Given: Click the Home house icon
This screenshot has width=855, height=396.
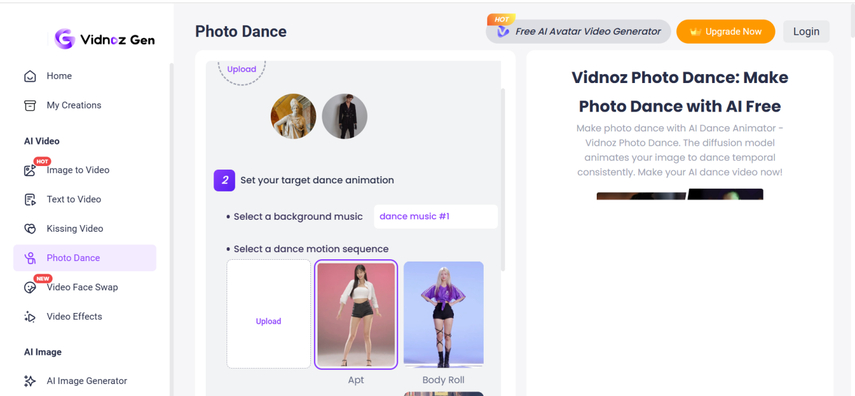Looking at the screenshot, I should tap(30, 76).
